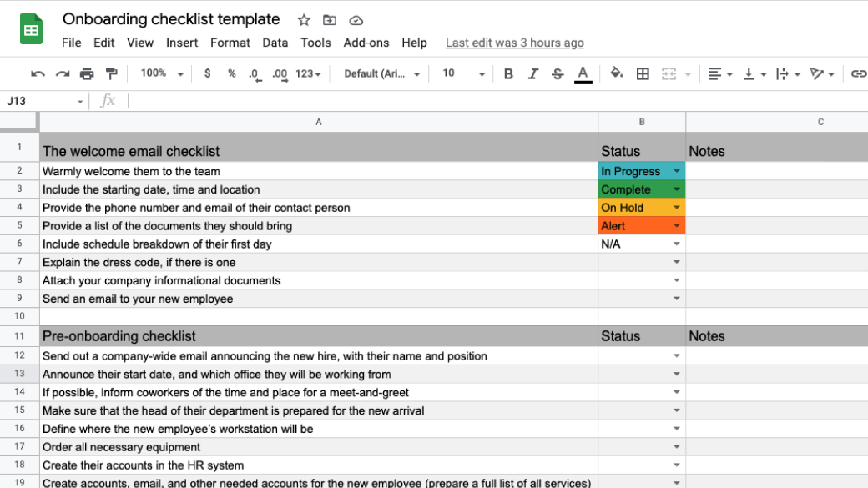Select cell 'The welcome email checklist'
The width and height of the screenshot is (868, 488).
(319, 147)
